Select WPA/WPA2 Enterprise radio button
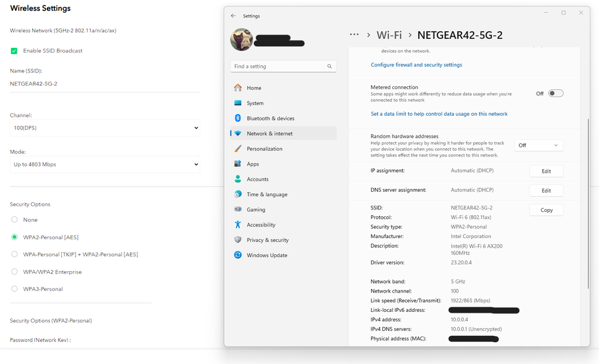Viewport: 599px width, 364px height. 14,272
